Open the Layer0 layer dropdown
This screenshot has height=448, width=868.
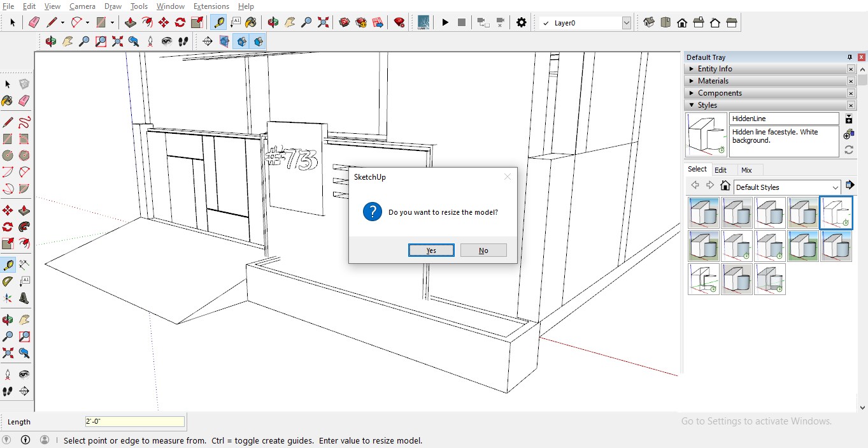click(626, 23)
